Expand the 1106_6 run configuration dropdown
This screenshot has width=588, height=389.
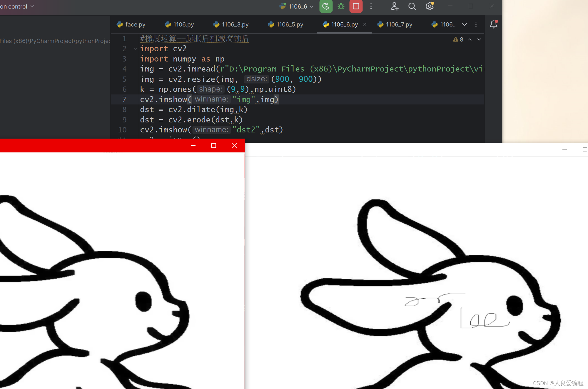[312, 7]
